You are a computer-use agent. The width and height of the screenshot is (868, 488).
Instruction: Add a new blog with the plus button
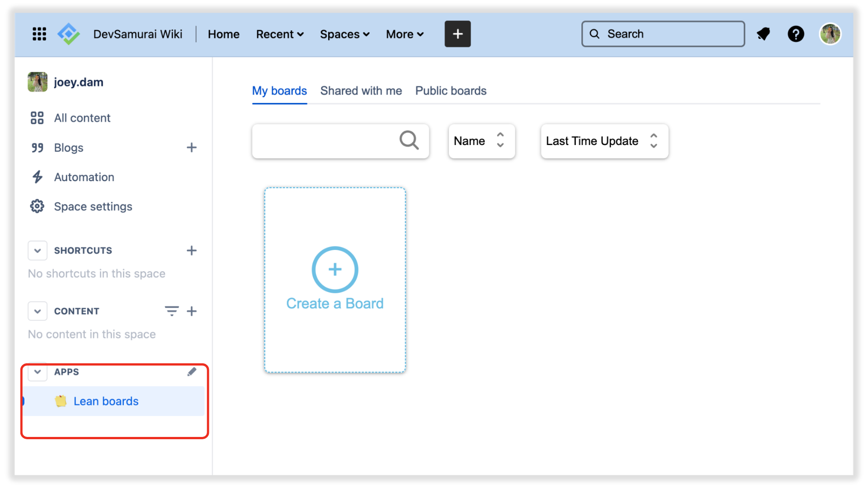click(191, 147)
